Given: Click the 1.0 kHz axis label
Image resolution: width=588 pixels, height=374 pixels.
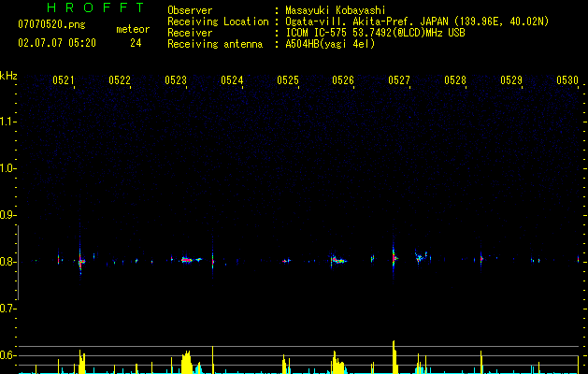Looking at the screenshot, I should (x=8, y=168).
